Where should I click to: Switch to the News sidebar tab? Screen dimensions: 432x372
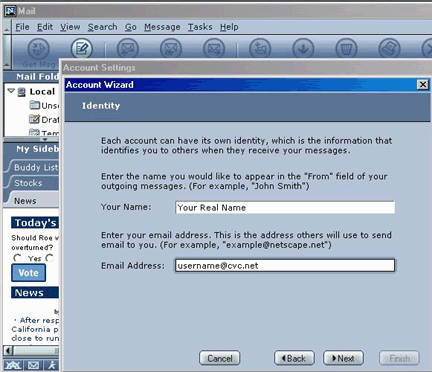(x=33, y=201)
